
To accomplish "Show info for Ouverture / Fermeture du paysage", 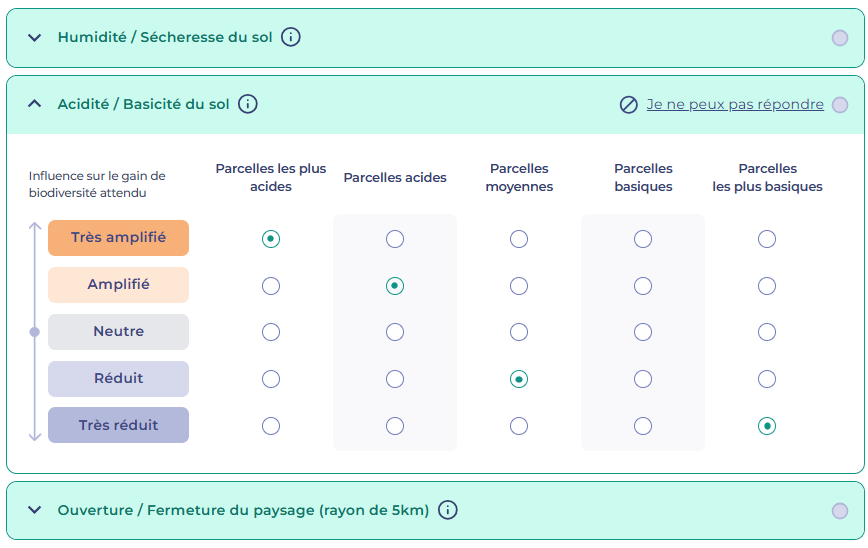I will pyautogui.click(x=447, y=510).
